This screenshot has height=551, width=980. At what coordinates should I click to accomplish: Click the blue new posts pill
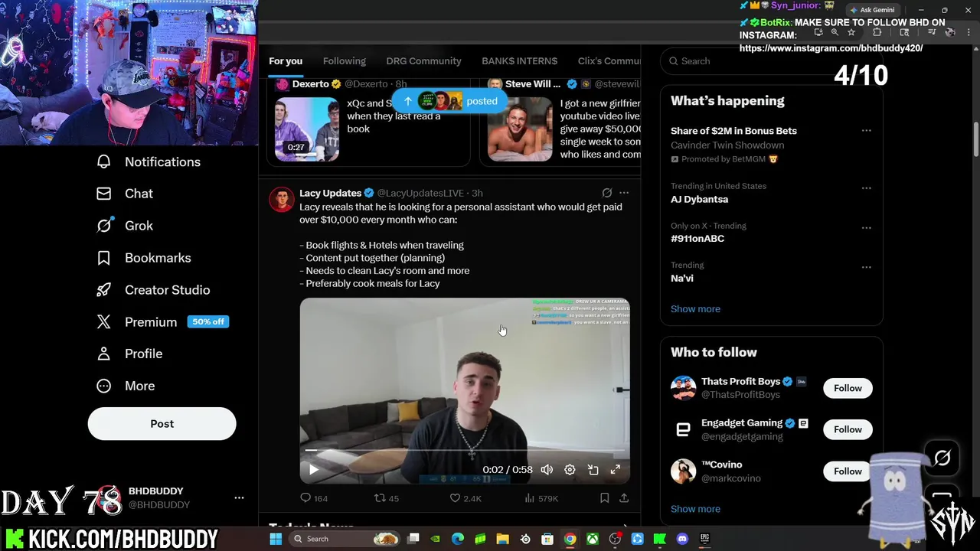[x=450, y=101]
